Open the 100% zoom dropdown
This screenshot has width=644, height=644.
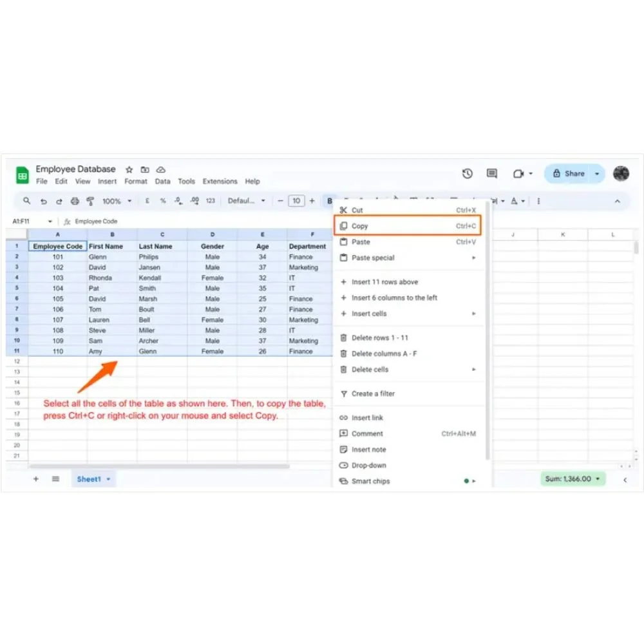(x=117, y=201)
